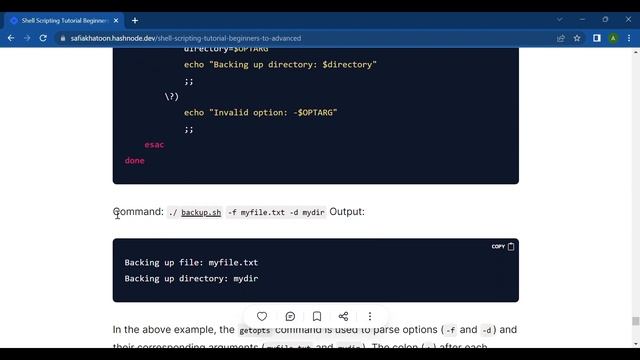640x360 pixels.
Task: Click the 'Invalid option: -$OPTARG' echo line
Action: (x=260, y=113)
